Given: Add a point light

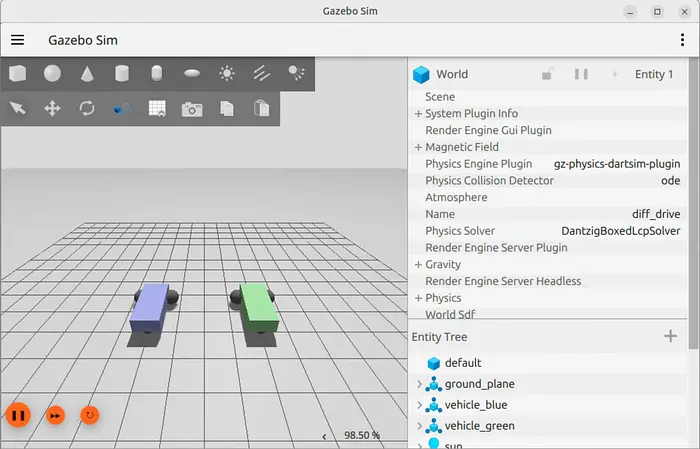Looking at the screenshot, I should coord(227,73).
